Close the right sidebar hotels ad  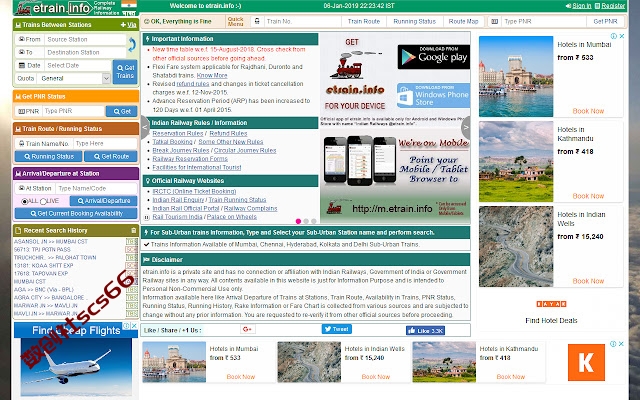[x=622, y=36]
